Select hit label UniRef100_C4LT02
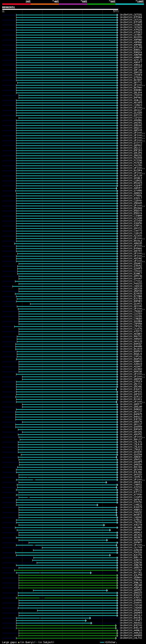 (131, 638)
